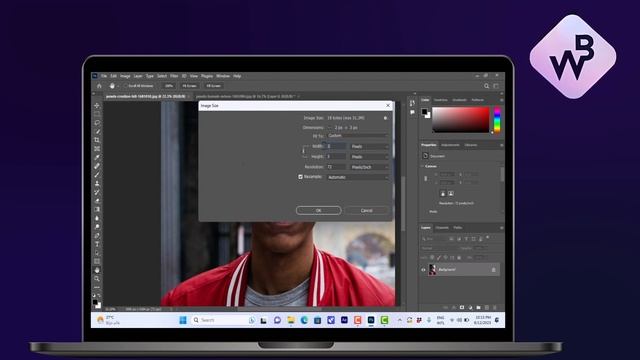
Task: Click the Fill Screen button
Action: click(x=213, y=86)
